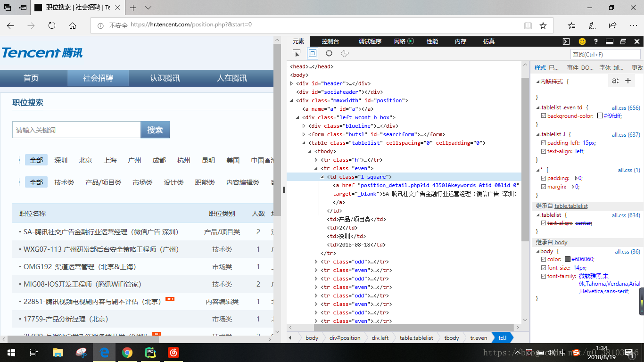Open Edge settings and more menu
The image size is (644, 362).
pyautogui.click(x=633, y=25)
